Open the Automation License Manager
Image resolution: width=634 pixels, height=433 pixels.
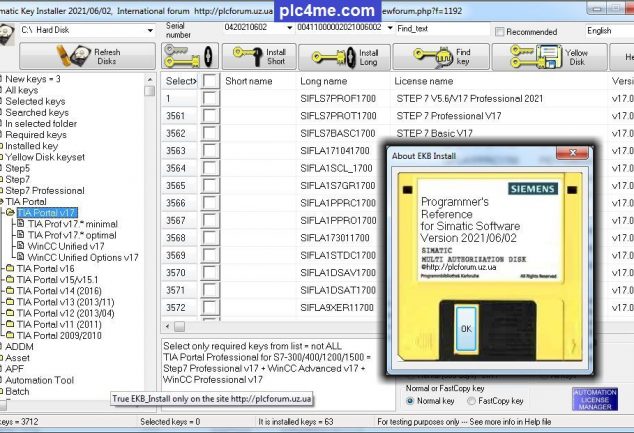(x=595, y=400)
